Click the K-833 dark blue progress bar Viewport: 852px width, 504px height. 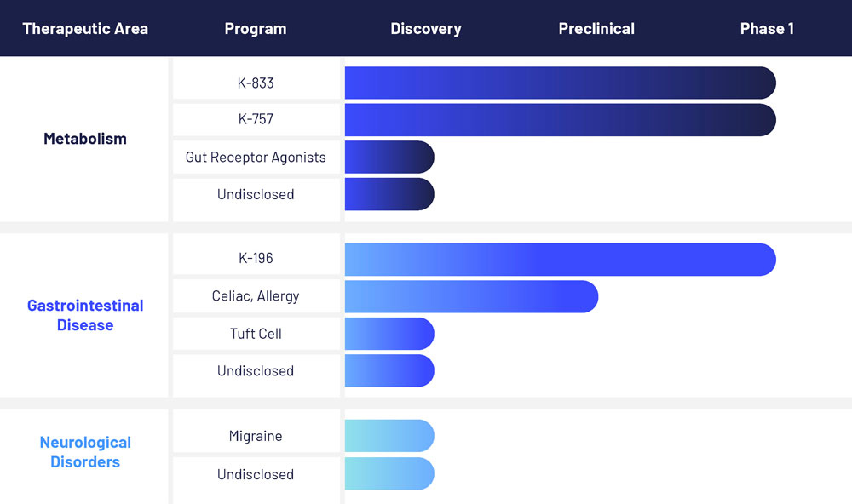(561, 83)
